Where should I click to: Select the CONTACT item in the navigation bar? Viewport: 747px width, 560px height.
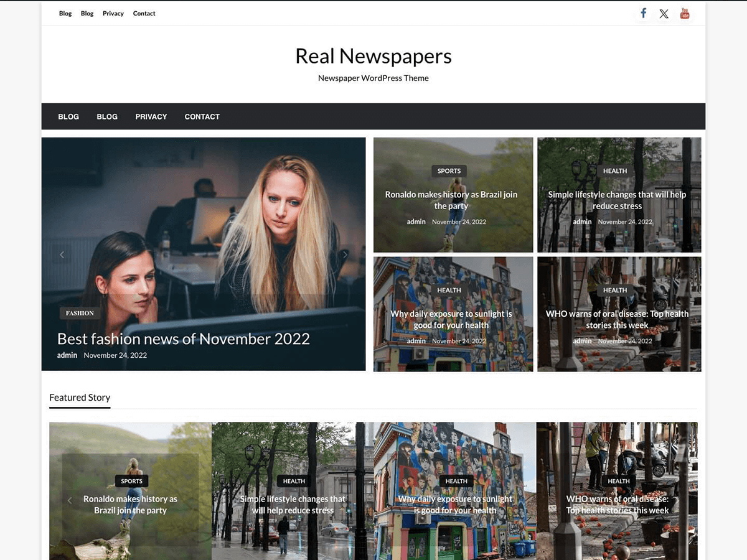click(202, 116)
